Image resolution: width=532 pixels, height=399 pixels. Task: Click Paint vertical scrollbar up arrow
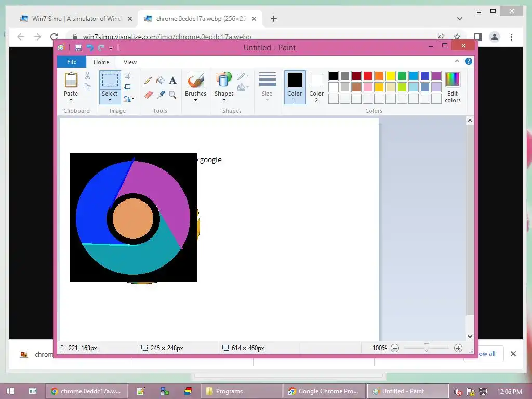tap(470, 121)
